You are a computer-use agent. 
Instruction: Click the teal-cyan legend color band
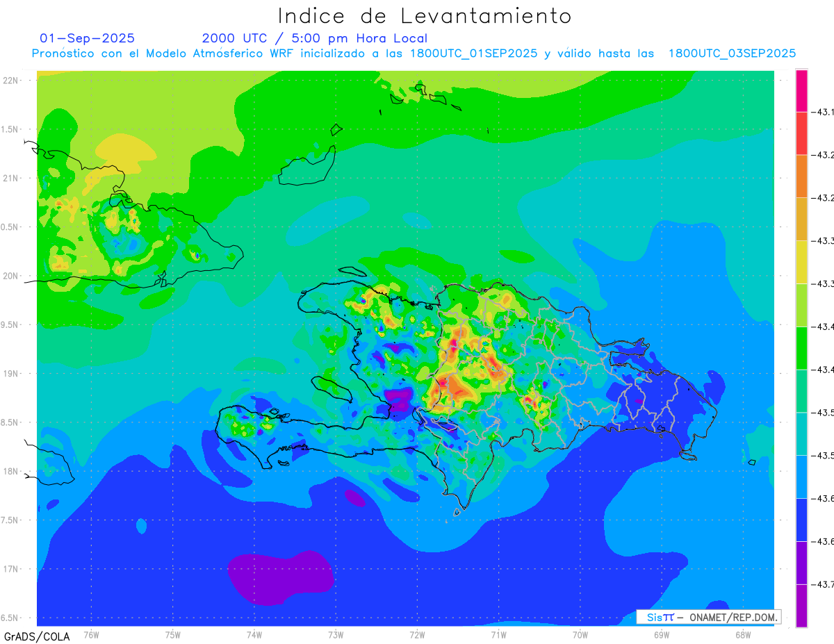[x=801, y=434]
